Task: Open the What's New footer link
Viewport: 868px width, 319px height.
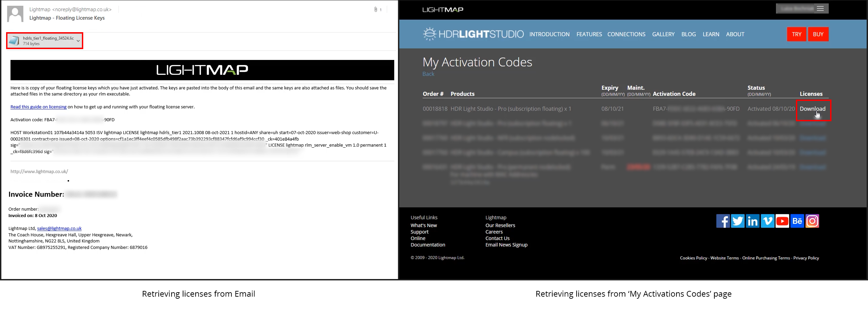Action: pyautogui.click(x=424, y=225)
